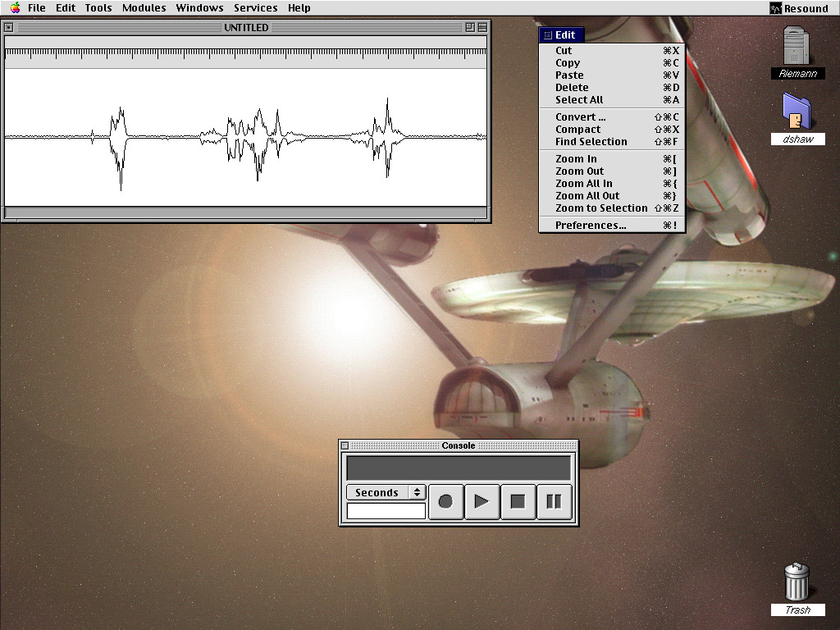Click the time input field below Seconds
The image size is (840, 630).
pyautogui.click(x=386, y=511)
